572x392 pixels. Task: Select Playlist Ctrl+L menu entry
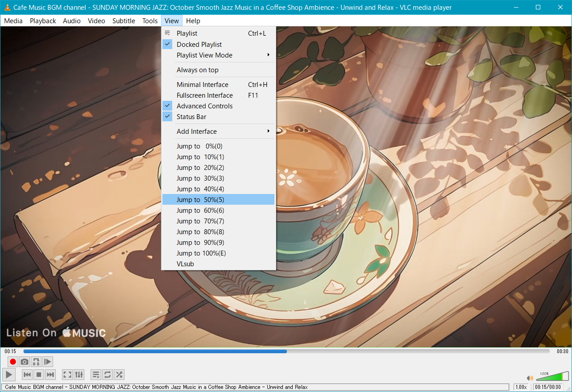(x=218, y=33)
